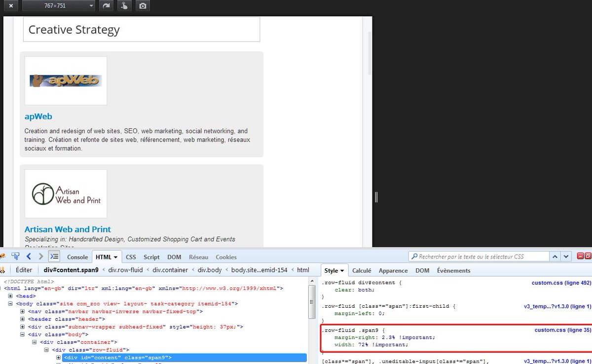
Task: Expand the div id="content" node
Action: (x=59, y=358)
